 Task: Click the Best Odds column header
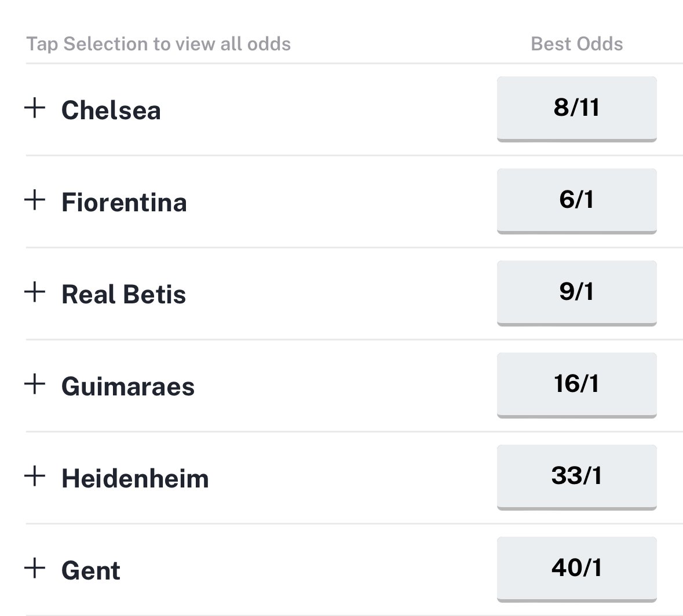point(576,44)
